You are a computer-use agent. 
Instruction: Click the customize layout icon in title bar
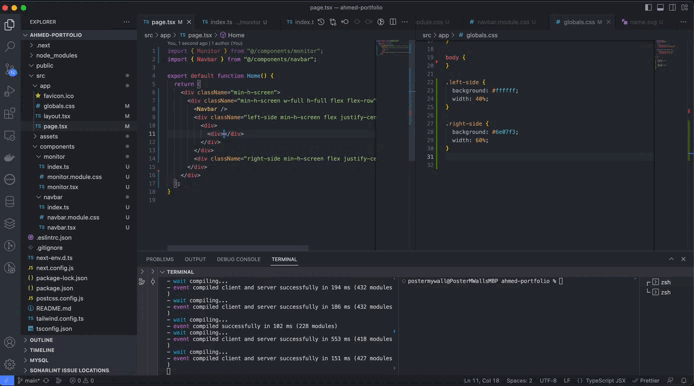684,8
